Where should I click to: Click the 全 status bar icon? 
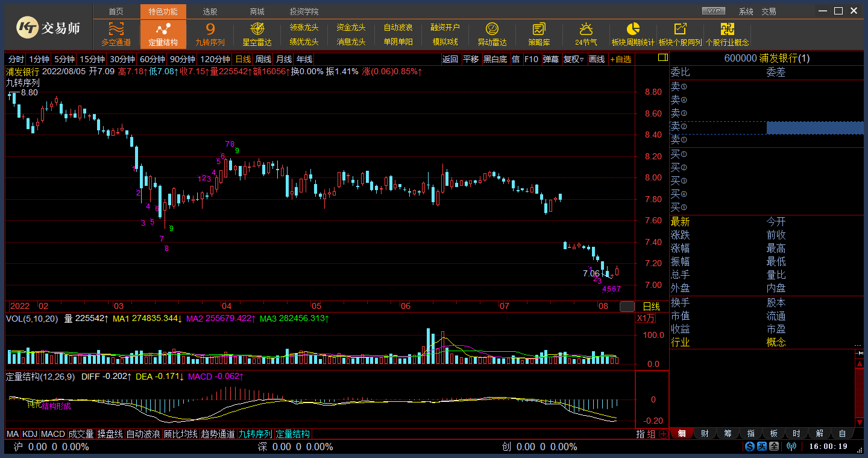coord(773,447)
